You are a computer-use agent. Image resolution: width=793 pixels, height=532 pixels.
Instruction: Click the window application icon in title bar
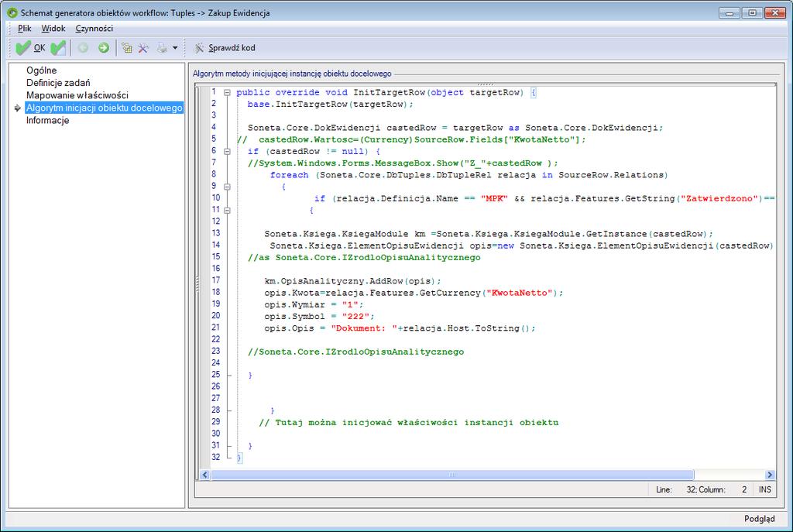tap(12, 12)
